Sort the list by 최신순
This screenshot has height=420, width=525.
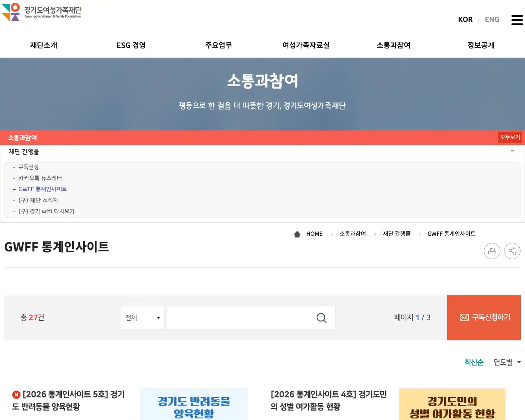tap(474, 362)
